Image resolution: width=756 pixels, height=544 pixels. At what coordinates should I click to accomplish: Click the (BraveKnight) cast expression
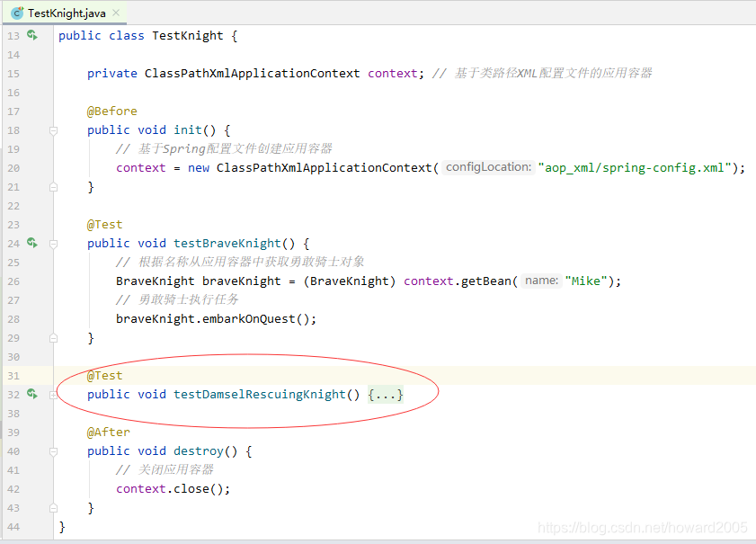coord(350,281)
